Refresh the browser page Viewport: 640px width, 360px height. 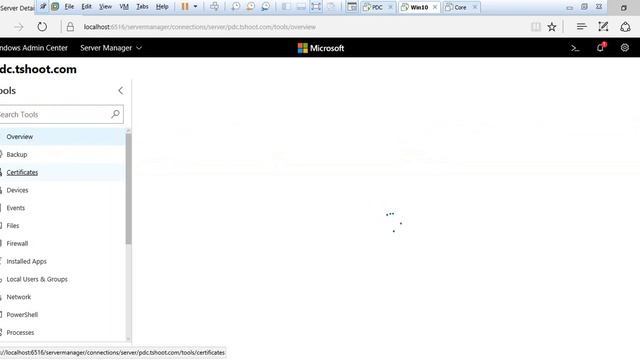pos(42,27)
